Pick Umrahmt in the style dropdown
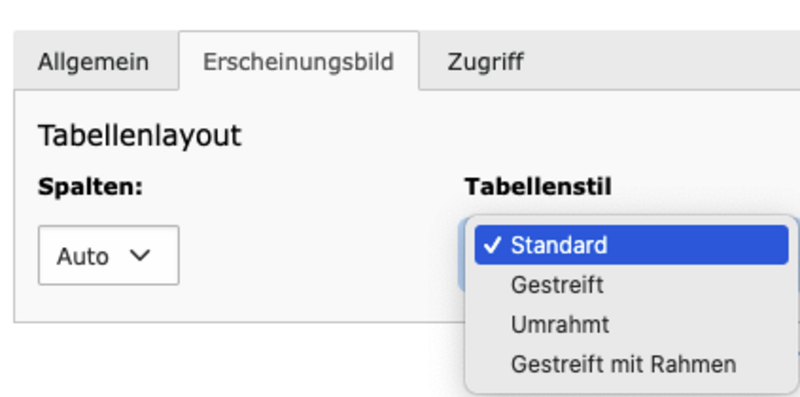 [x=631, y=325]
